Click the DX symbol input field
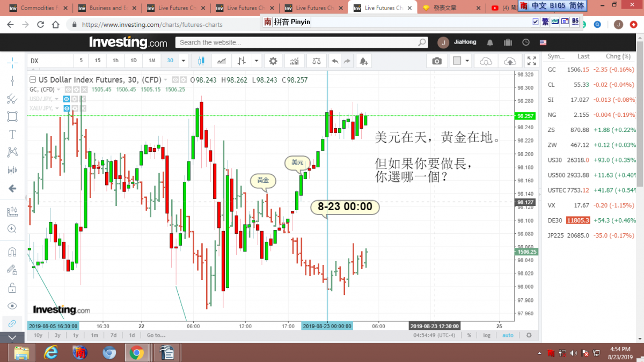 tap(50, 61)
